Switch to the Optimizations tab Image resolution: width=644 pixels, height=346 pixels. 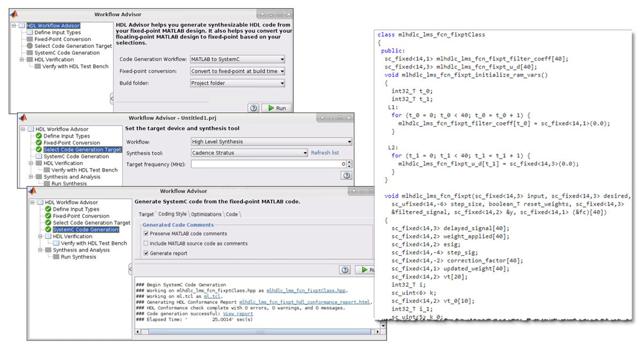pyautogui.click(x=206, y=214)
